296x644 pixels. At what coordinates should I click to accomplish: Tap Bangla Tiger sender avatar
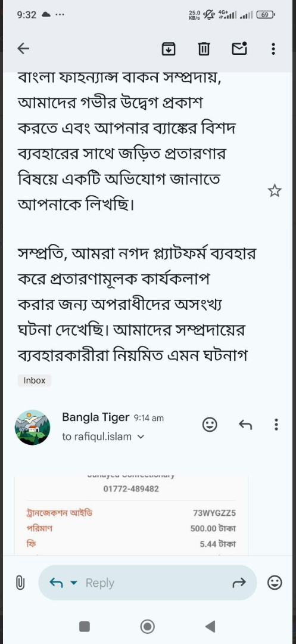tap(32, 427)
